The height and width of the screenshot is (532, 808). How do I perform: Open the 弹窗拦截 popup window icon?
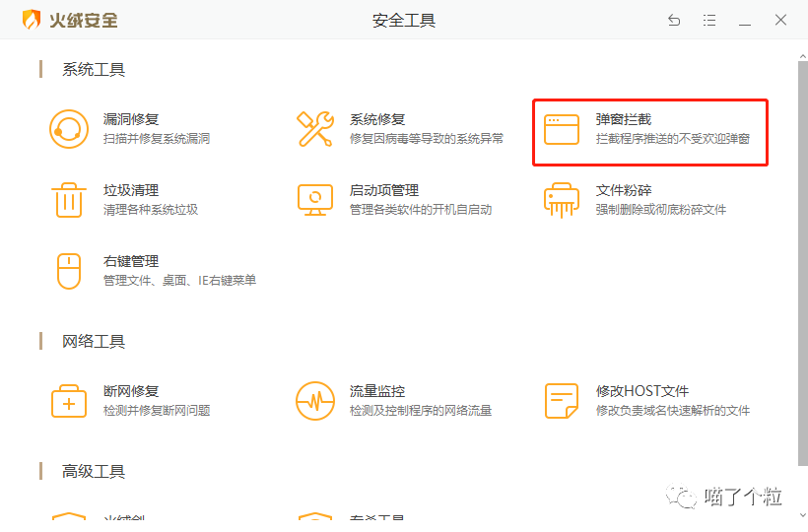pyautogui.click(x=562, y=129)
